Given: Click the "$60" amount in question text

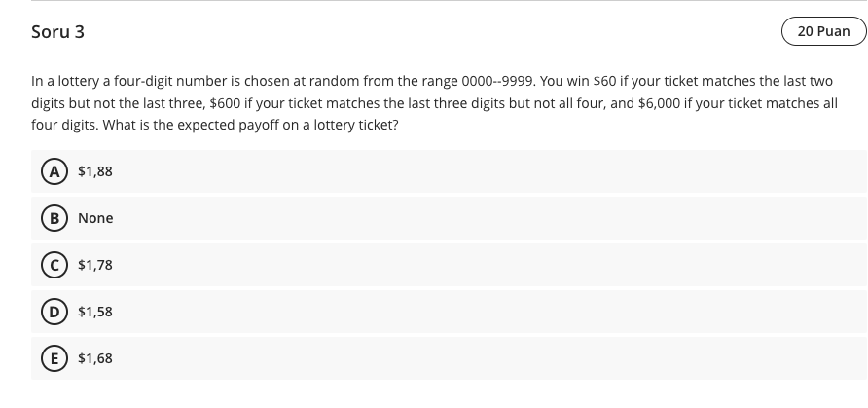Looking at the screenshot, I should [x=604, y=82].
